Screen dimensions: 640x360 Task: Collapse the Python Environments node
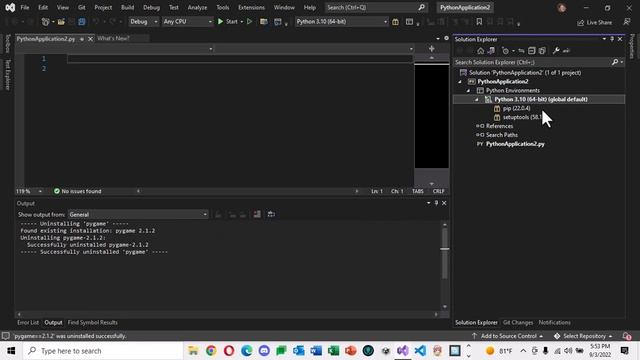coord(468,91)
